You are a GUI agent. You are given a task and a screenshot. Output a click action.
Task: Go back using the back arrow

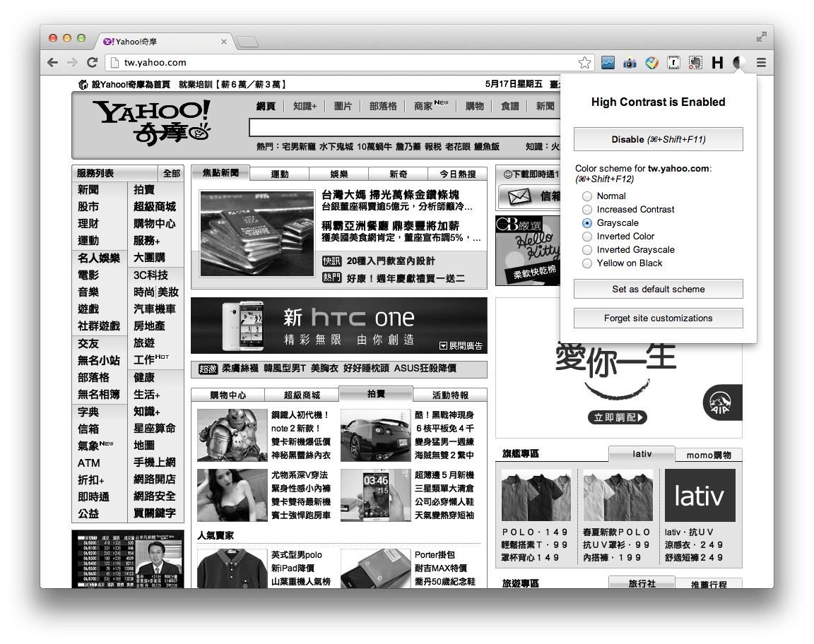point(53,63)
